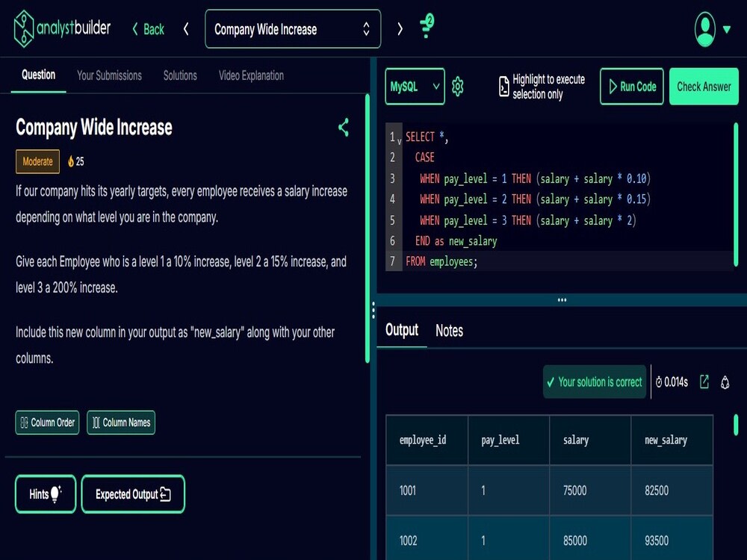This screenshot has width=747, height=560.
Task: Collapse the SELECT code fold arrow
Action: (x=399, y=141)
